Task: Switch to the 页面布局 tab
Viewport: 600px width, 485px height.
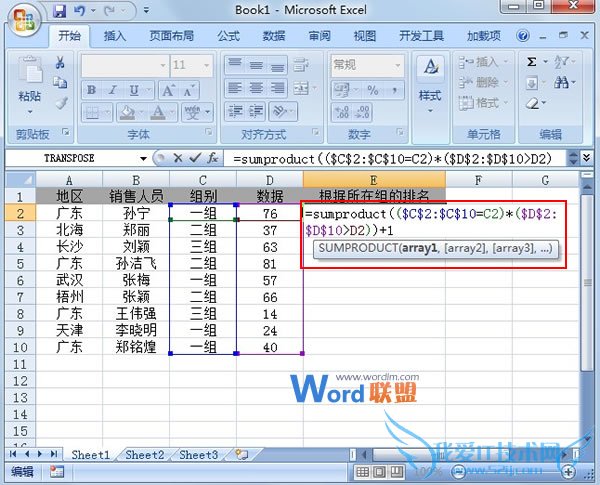Action: coord(171,36)
